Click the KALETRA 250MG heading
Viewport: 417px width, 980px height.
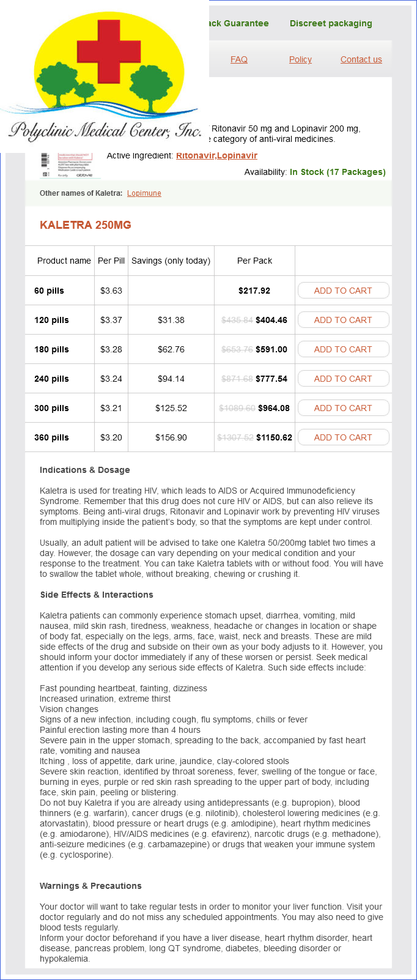(x=86, y=225)
